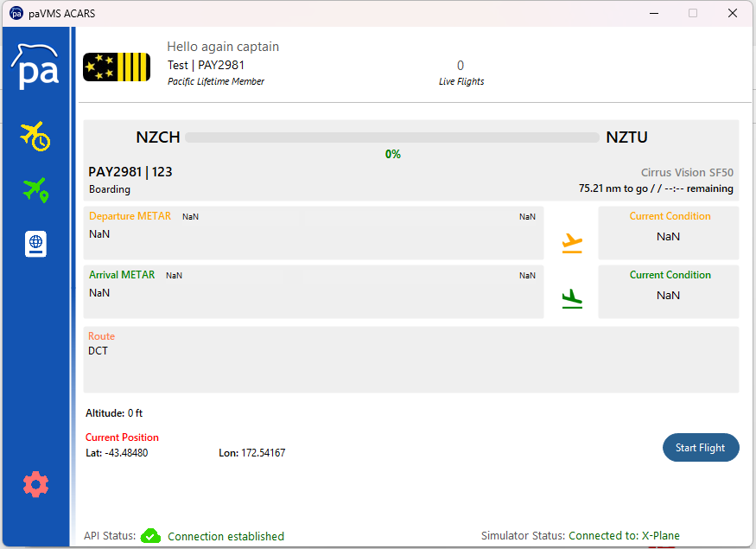Click the captain rank stripes badge
Screen dimensions: 756x549
coord(117,67)
